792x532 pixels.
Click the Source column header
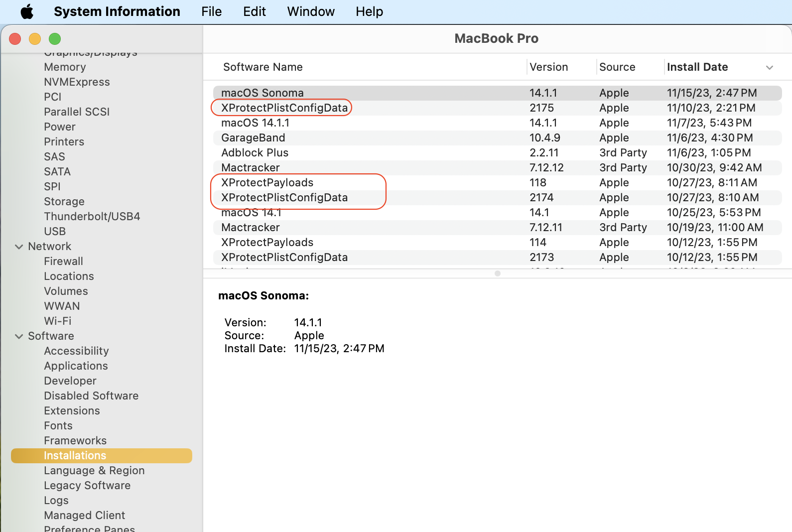pyautogui.click(x=617, y=67)
